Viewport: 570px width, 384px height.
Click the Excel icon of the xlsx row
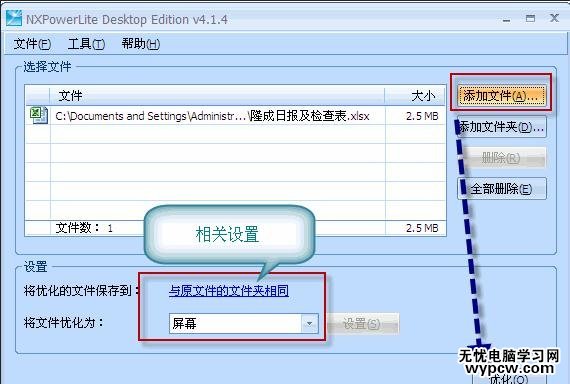[x=38, y=115]
